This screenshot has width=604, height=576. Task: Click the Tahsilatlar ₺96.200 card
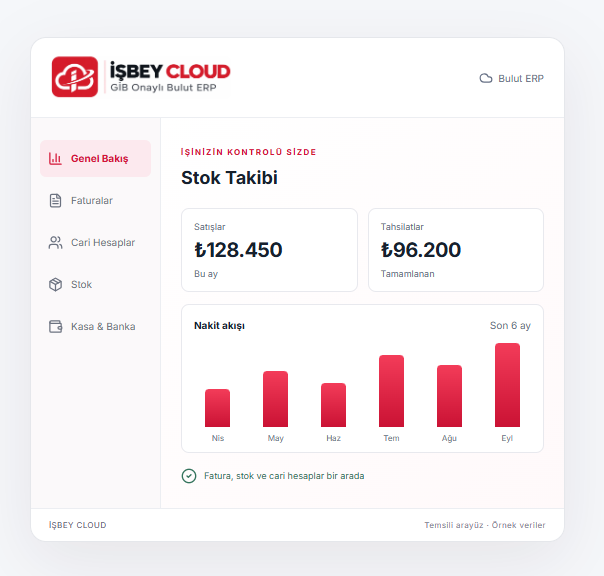click(456, 250)
